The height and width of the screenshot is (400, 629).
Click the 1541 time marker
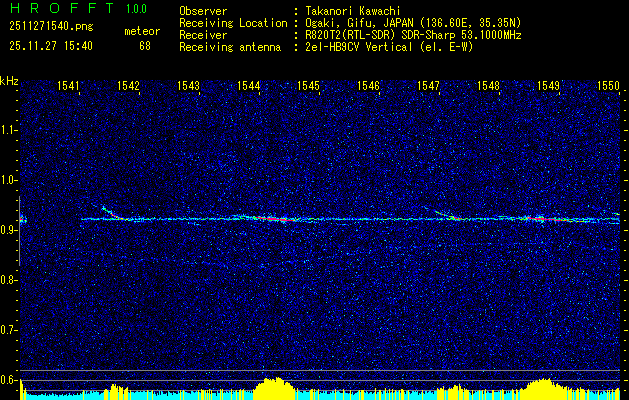click(x=68, y=85)
